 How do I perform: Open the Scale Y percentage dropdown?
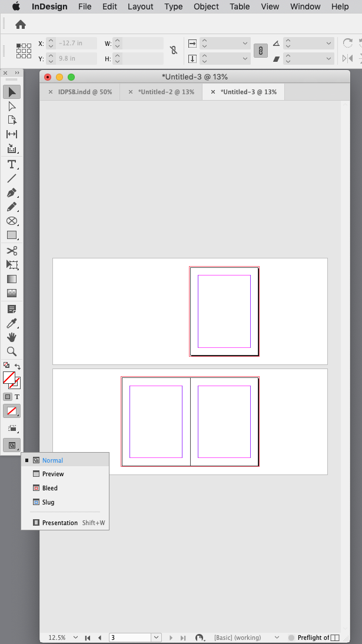coord(245,59)
